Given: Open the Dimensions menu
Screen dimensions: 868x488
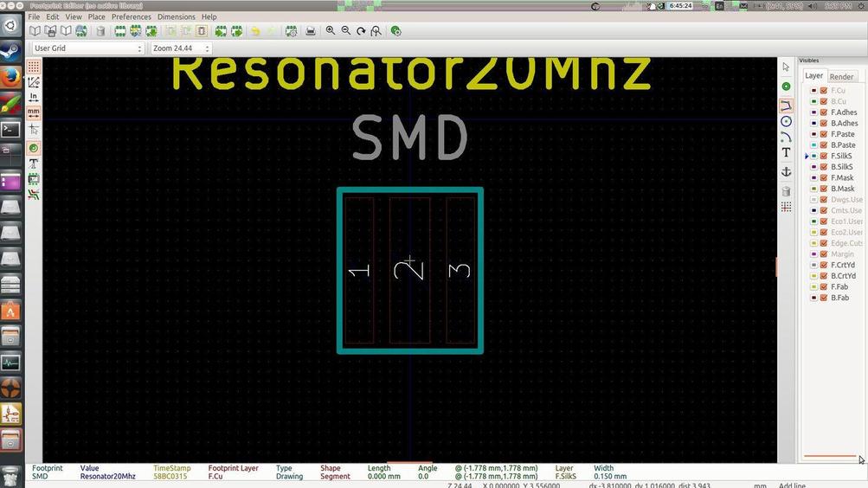Looking at the screenshot, I should (x=176, y=16).
